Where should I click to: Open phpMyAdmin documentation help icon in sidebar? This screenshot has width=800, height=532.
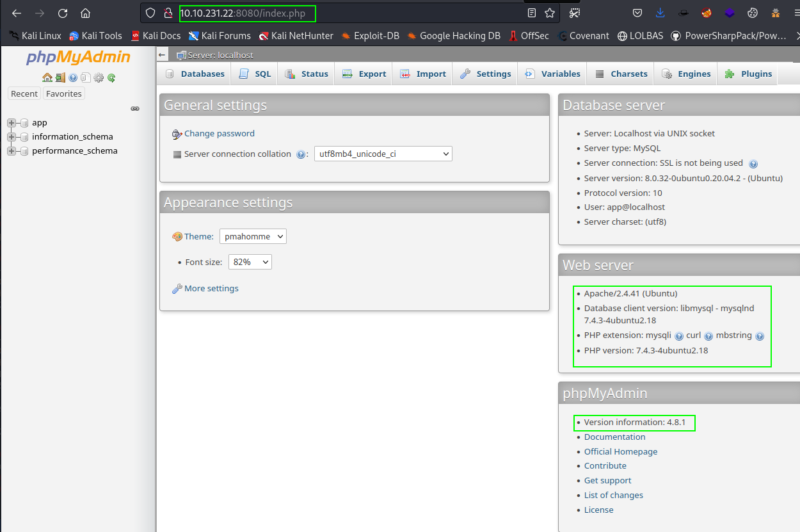pos(73,77)
